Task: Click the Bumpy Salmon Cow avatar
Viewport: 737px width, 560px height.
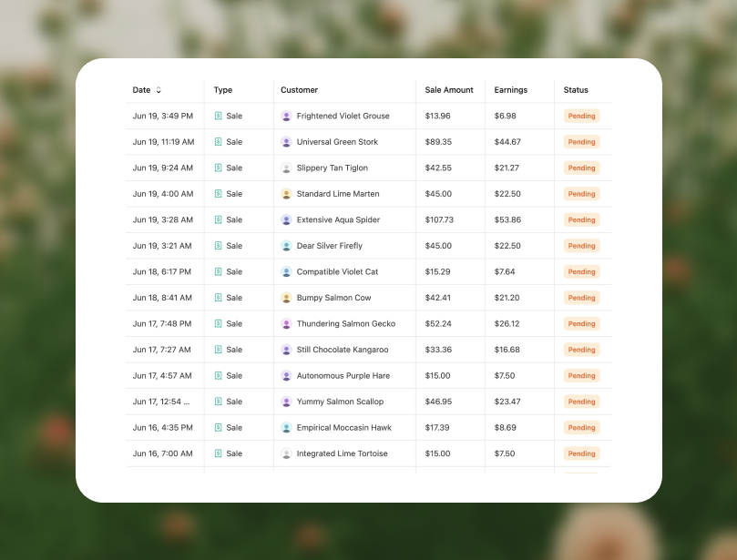Action: click(x=286, y=298)
